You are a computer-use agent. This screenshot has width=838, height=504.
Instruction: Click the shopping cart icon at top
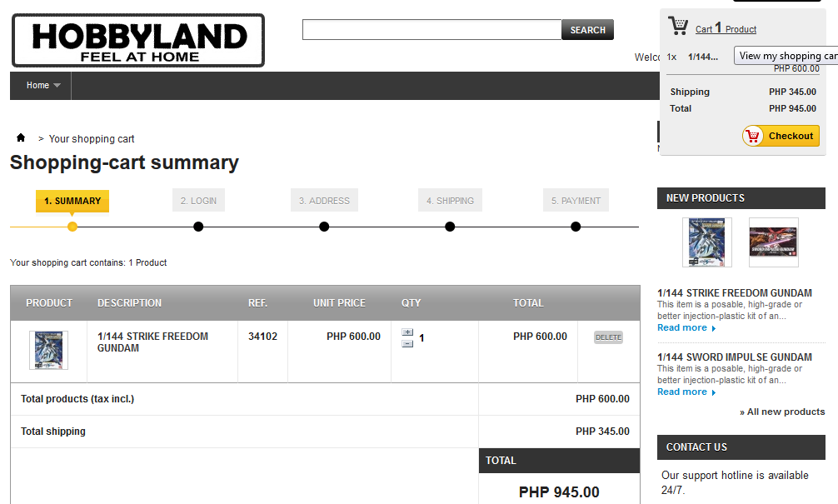pyautogui.click(x=678, y=26)
